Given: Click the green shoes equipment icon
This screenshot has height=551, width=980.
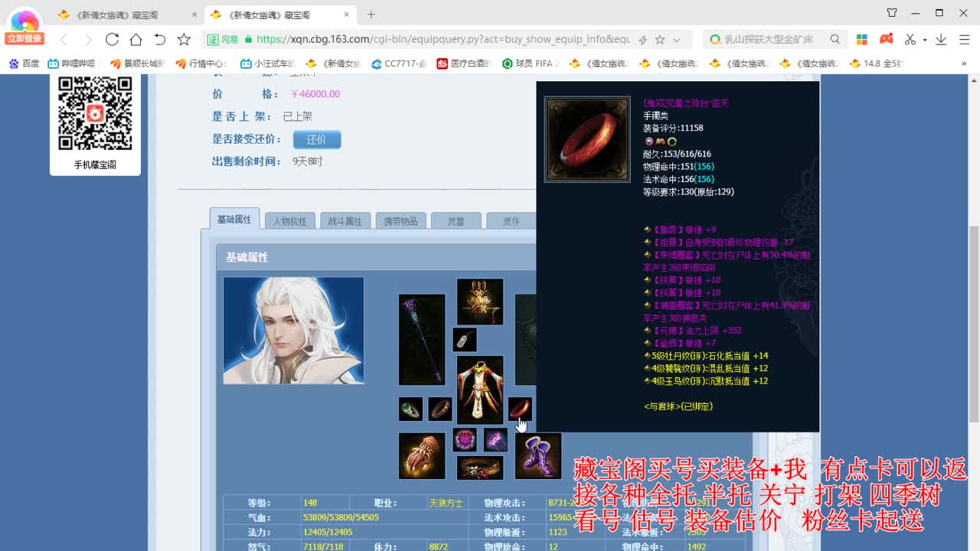Looking at the screenshot, I should (410, 409).
